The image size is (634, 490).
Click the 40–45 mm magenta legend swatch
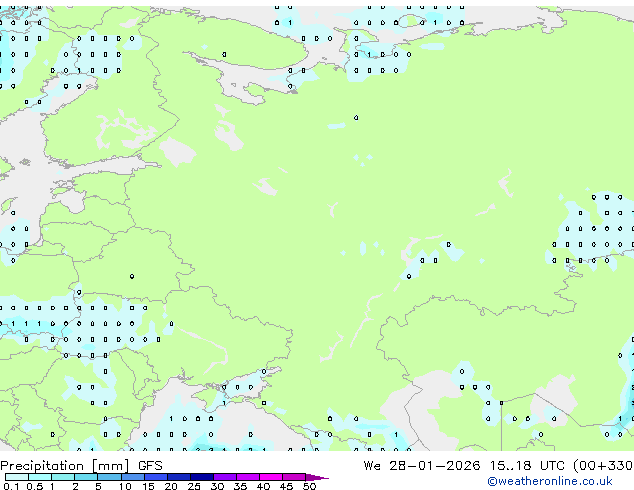coord(271,477)
